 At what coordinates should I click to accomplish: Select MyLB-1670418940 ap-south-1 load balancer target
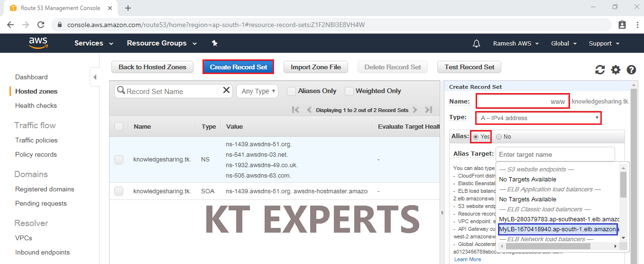click(x=558, y=229)
